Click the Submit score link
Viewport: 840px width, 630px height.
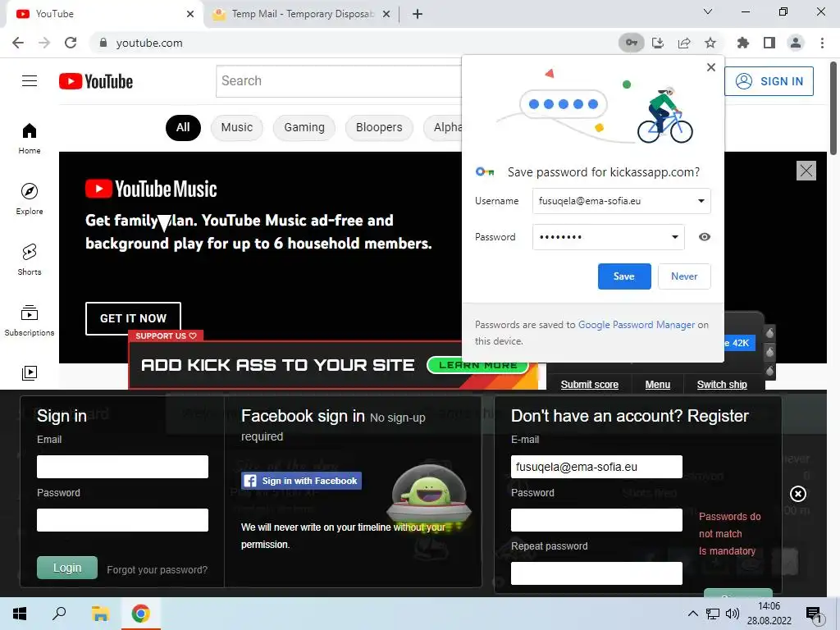coord(589,385)
